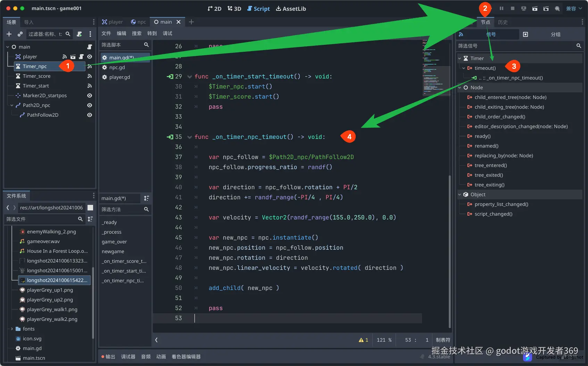
Task: Fold the _on_timer_npc_timeout function
Action: (190, 137)
